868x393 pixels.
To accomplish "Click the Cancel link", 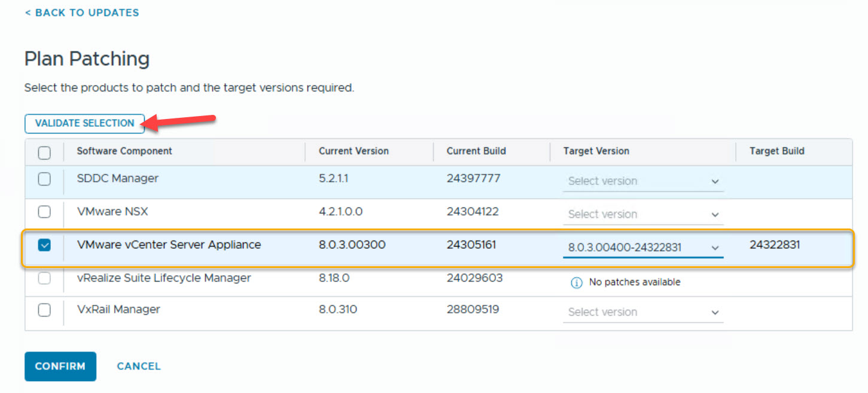I will point(139,366).
